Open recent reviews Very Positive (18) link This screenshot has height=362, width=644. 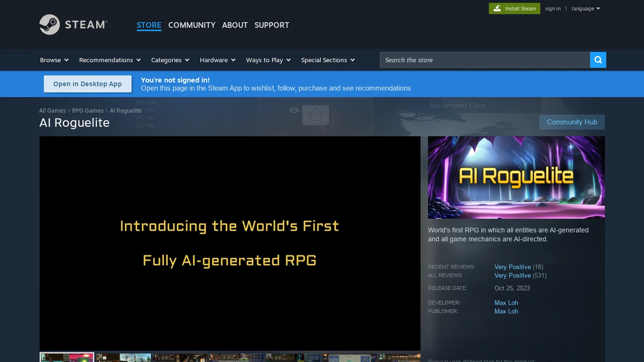click(519, 267)
